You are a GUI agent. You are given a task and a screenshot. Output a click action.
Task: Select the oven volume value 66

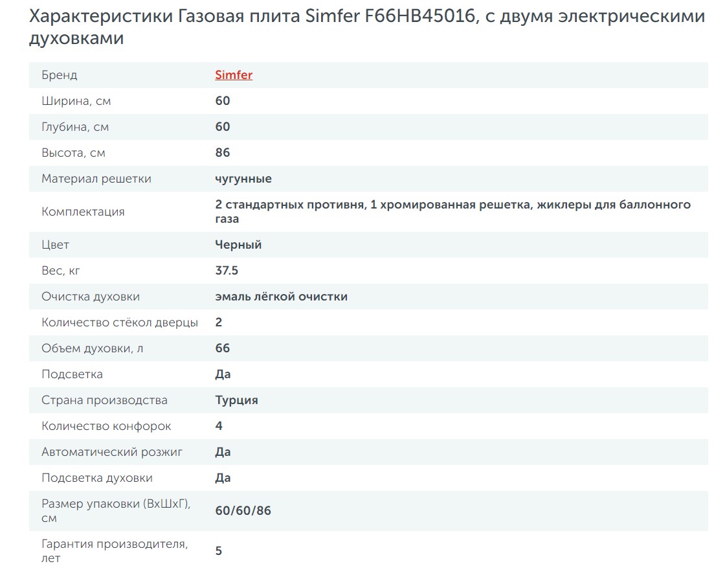pyautogui.click(x=223, y=348)
